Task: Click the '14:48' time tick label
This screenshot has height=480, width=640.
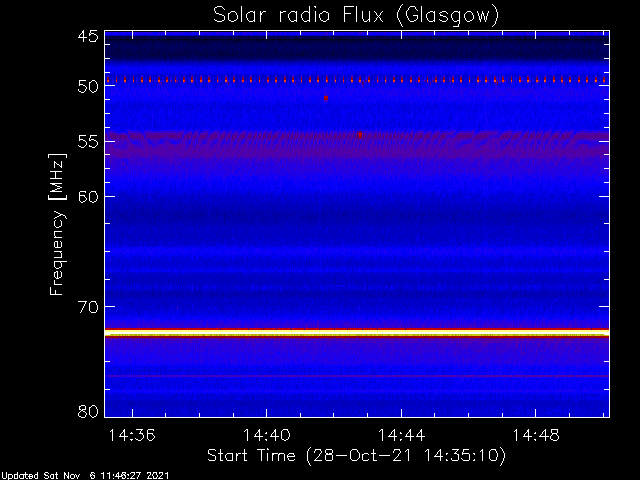Action: coord(536,436)
